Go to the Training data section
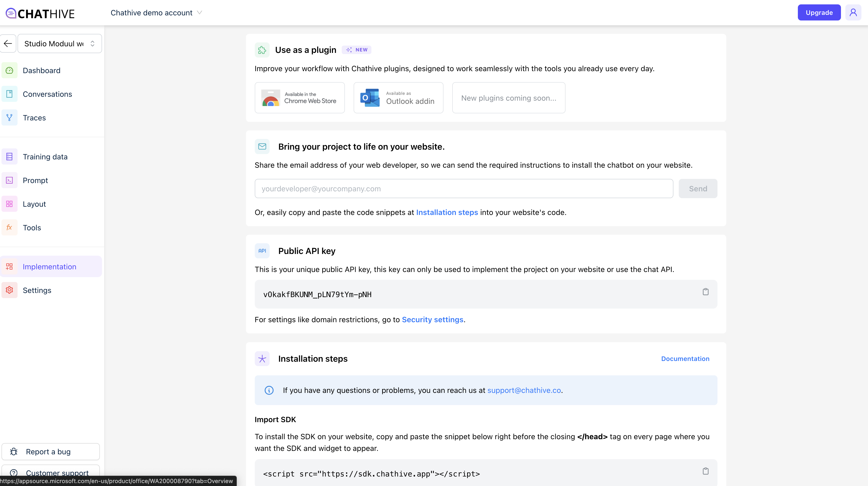The width and height of the screenshot is (868, 486). (x=45, y=157)
